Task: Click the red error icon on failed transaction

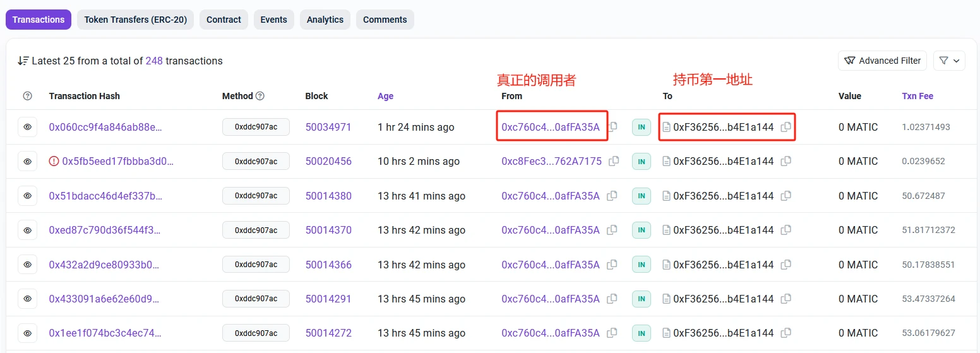Action: tap(54, 161)
